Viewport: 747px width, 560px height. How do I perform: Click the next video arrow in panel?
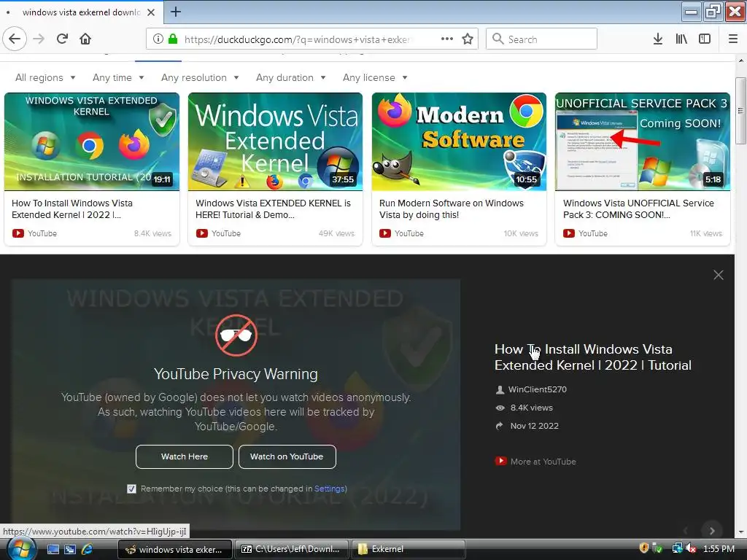[x=712, y=531]
